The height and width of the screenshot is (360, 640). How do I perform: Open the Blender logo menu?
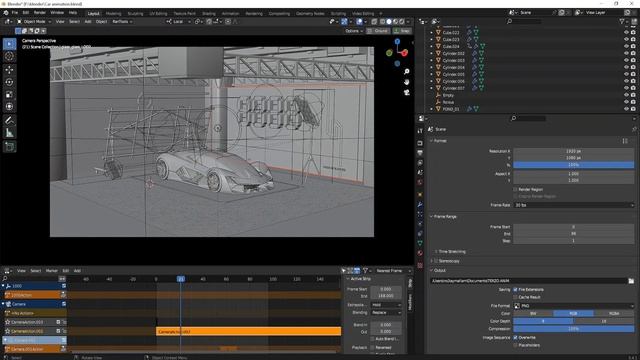point(6,13)
